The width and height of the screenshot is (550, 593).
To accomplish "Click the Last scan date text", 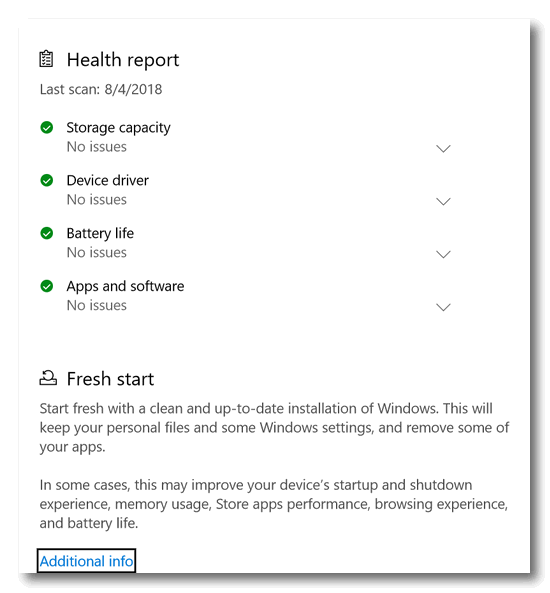I will tap(101, 89).
